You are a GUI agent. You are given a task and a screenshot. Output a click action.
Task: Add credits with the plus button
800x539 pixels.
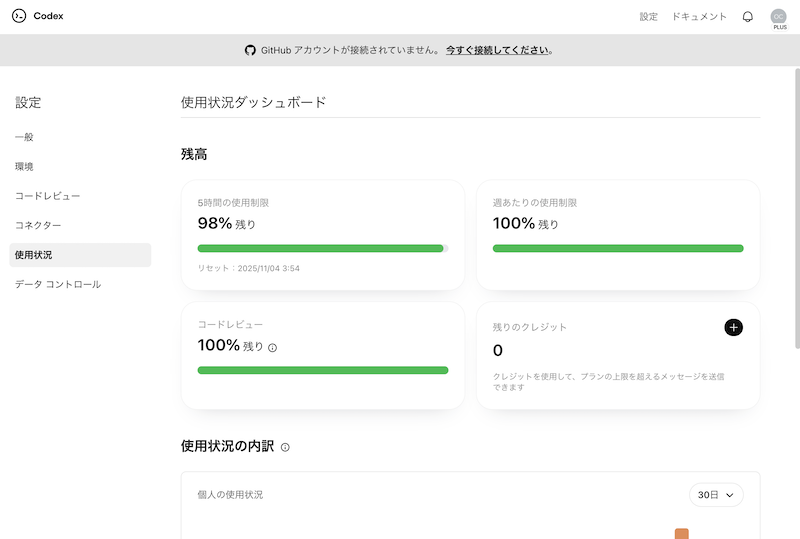click(x=733, y=327)
